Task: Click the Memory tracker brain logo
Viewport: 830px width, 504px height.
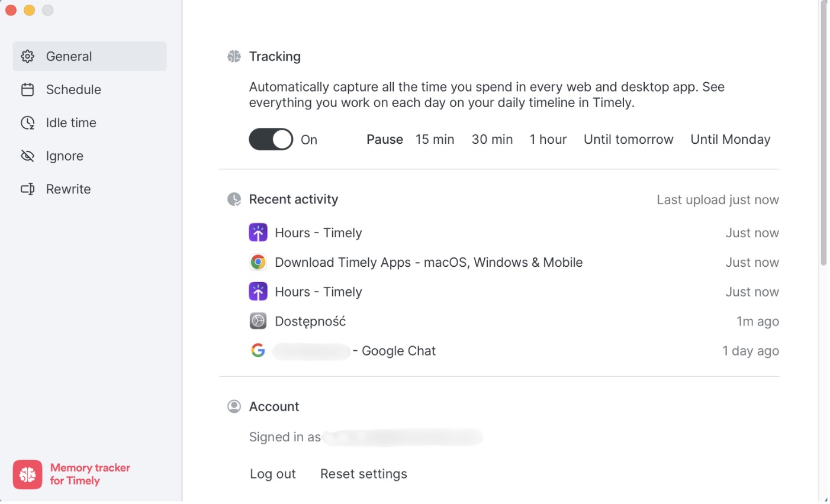Action: pos(27,474)
